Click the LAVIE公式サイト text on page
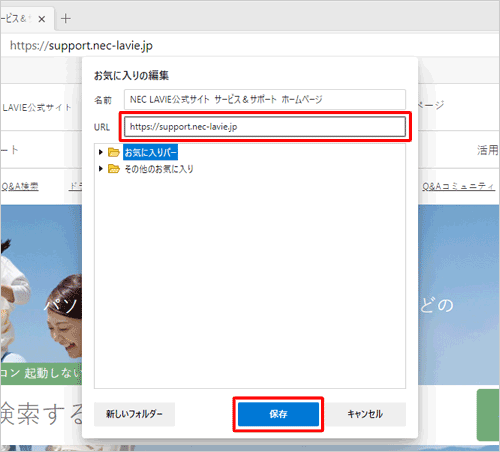Screen dimensions: 500x452 [x=37, y=108]
